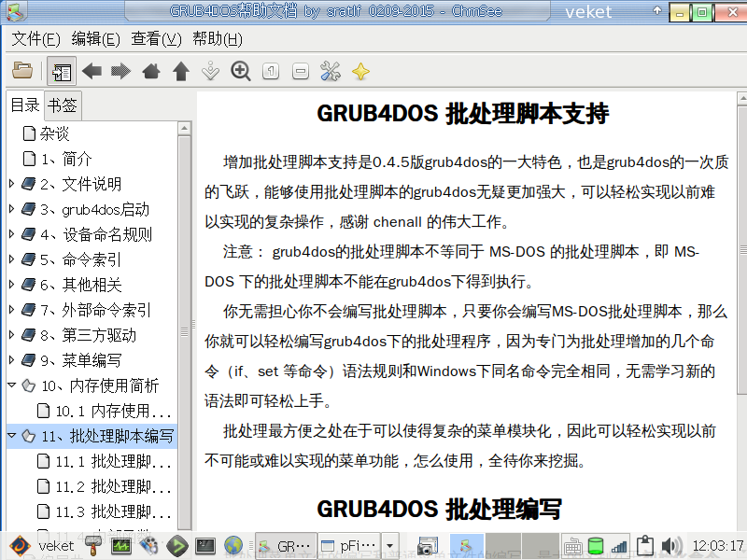Zoom in with the magnifier icon
The height and width of the screenshot is (560, 747).
tap(241, 72)
